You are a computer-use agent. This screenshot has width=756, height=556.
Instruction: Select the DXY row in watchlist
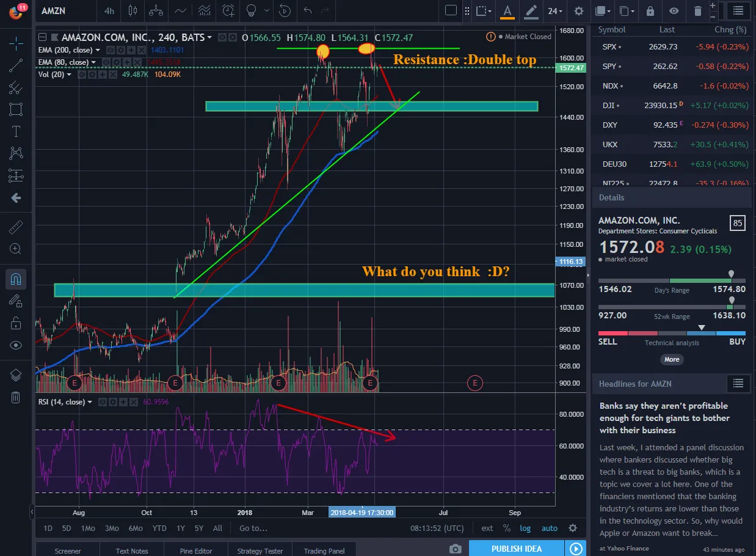672,125
